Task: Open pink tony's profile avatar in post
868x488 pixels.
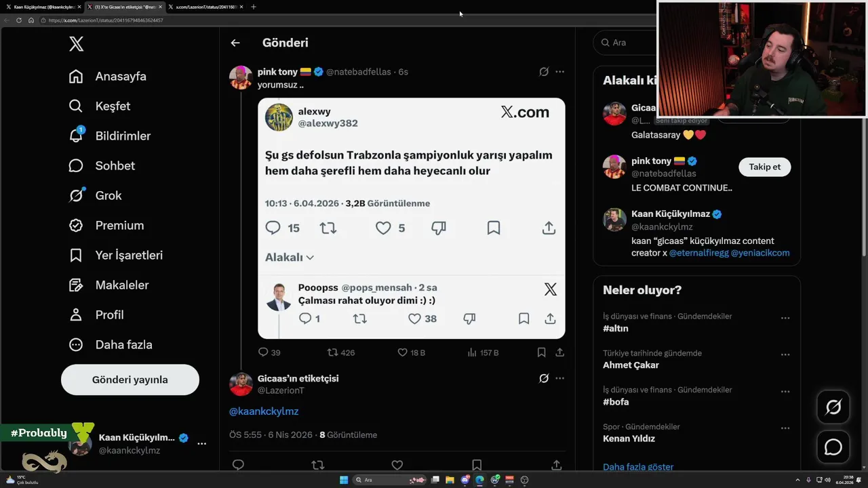Action: [x=241, y=77]
